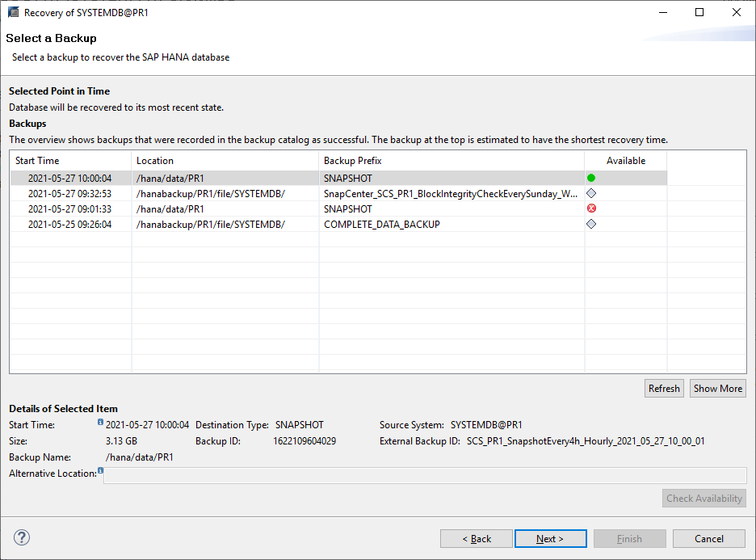The width and height of the screenshot is (756, 560).
Task: Click the Size value 3.13 GB
Action: pos(121,441)
